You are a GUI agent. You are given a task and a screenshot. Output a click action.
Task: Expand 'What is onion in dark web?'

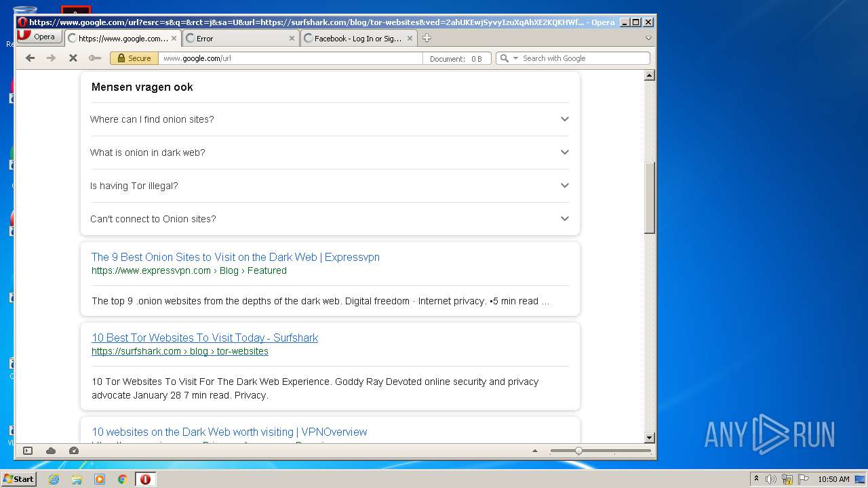tap(330, 152)
